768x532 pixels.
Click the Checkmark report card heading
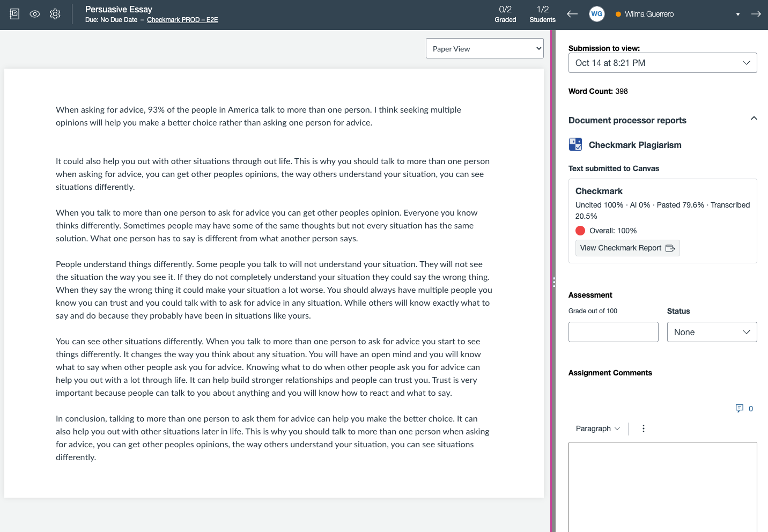click(x=599, y=191)
